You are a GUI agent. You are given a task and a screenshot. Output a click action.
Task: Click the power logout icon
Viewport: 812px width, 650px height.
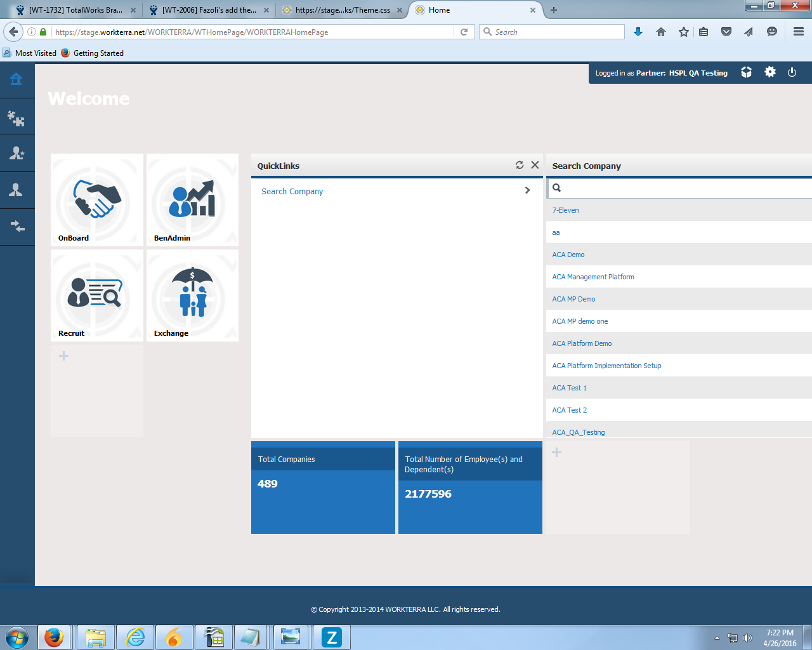tap(792, 72)
